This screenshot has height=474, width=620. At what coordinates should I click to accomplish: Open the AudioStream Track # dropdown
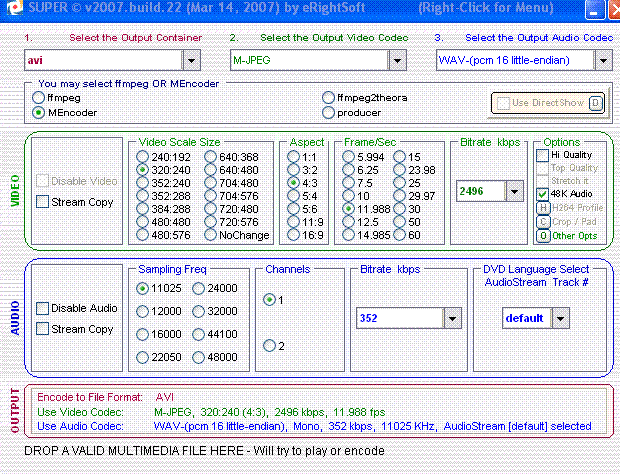point(561,318)
